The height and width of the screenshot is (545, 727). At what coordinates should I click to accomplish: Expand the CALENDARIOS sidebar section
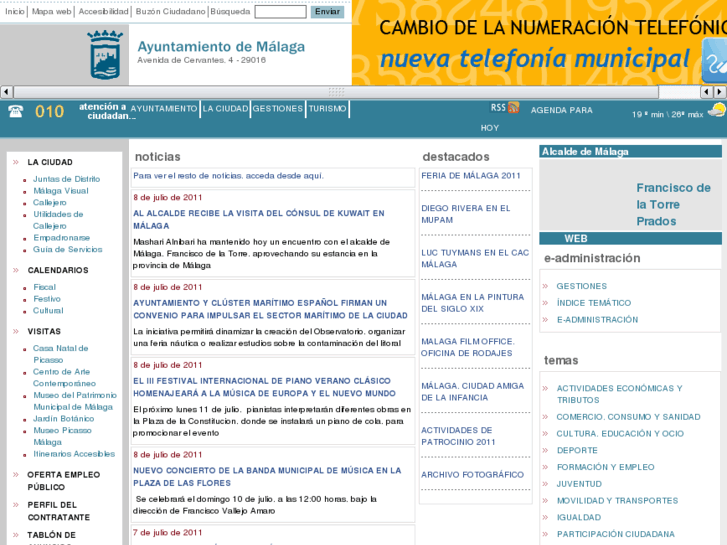click(x=58, y=270)
